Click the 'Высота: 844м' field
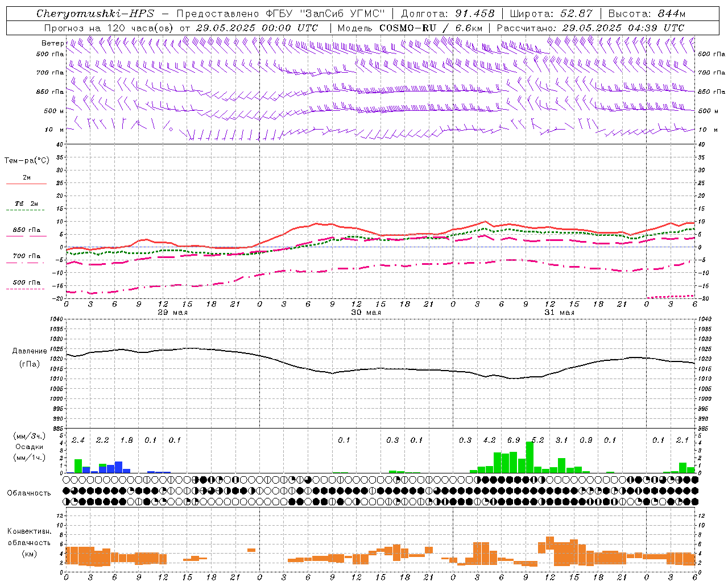Image resolution: width=728 pixels, height=582 pixels. pyautogui.click(x=647, y=14)
